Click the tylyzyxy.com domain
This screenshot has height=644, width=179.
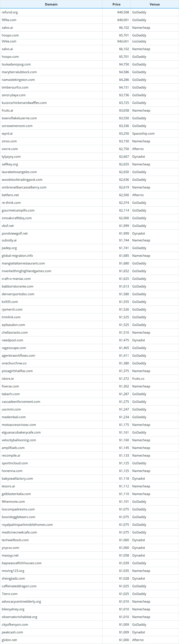(11, 157)
